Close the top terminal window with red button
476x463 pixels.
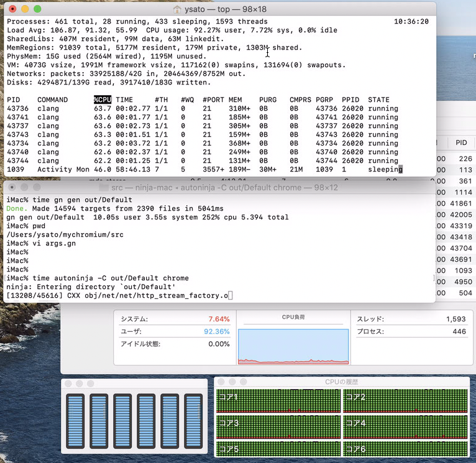pos(12,9)
